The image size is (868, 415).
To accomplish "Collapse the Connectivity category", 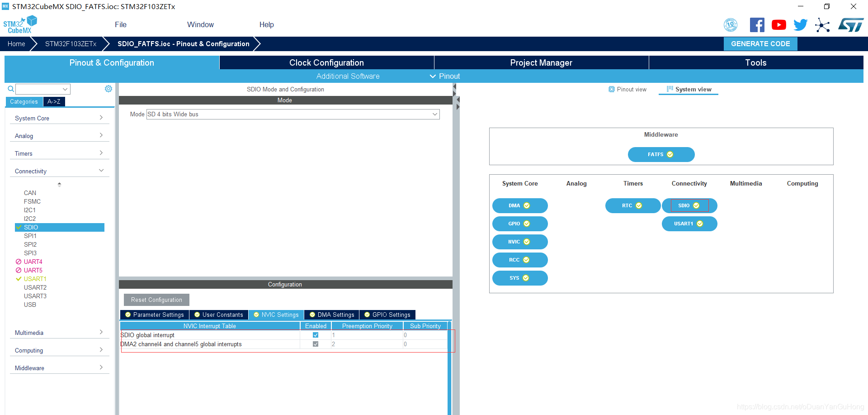I will 59,171.
